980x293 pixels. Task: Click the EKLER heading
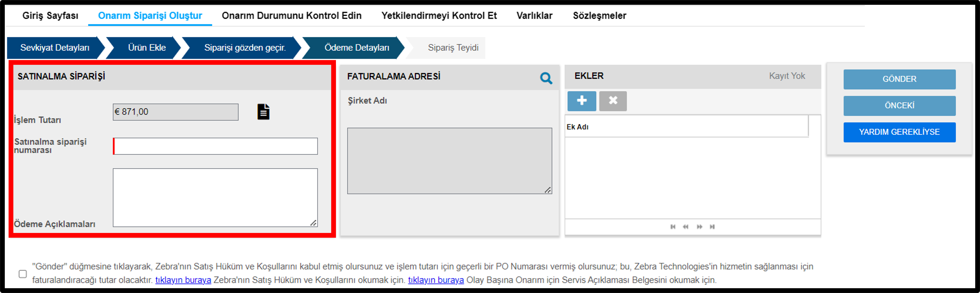click(589, 76)
